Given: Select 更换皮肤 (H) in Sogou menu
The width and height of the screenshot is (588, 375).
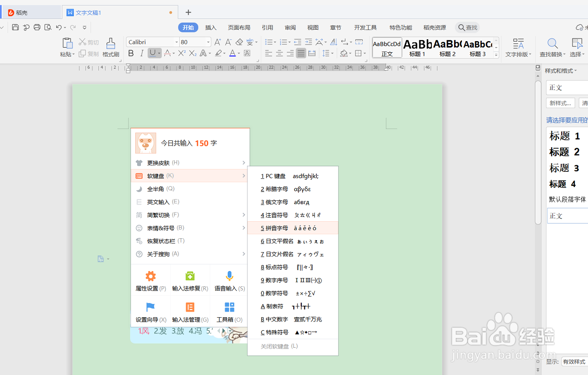Looking at the screenshot, I should (x=190, y=163).
